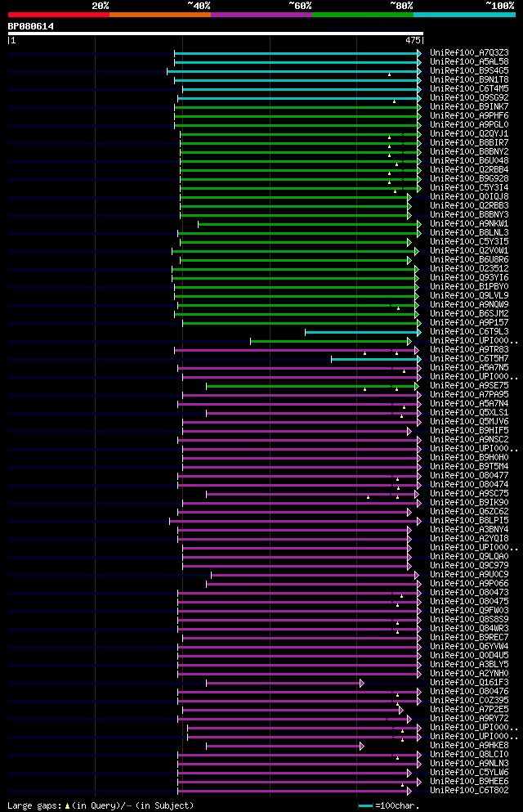Select hit UniRef100_A7P2E5
The image size is (523, 812).
(x=469, y=710)
